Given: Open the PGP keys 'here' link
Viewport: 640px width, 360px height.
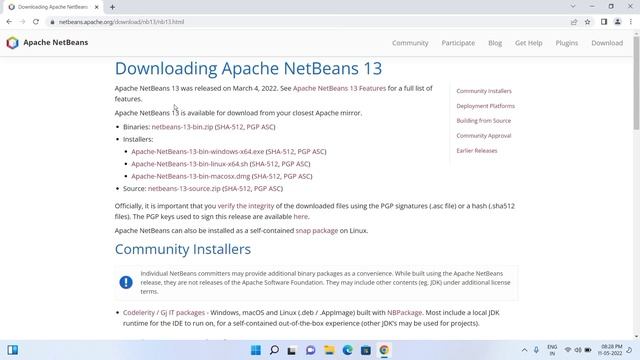Looking at the screenshot, I should point(300,217).
